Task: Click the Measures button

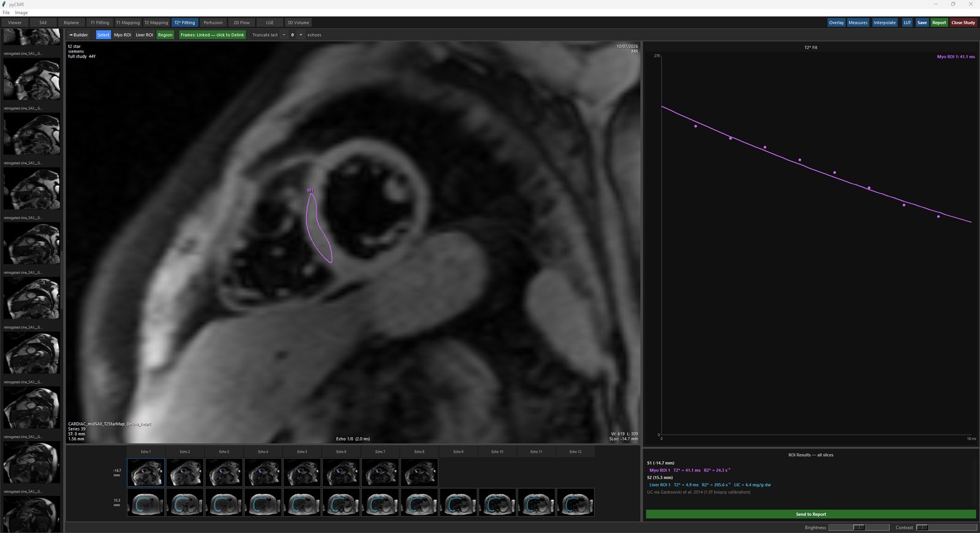Action: (x=858, y=23)
